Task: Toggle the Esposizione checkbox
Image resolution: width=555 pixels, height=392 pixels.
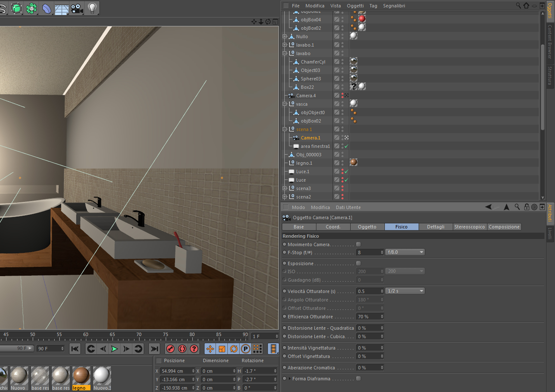Action: (359, 263)
